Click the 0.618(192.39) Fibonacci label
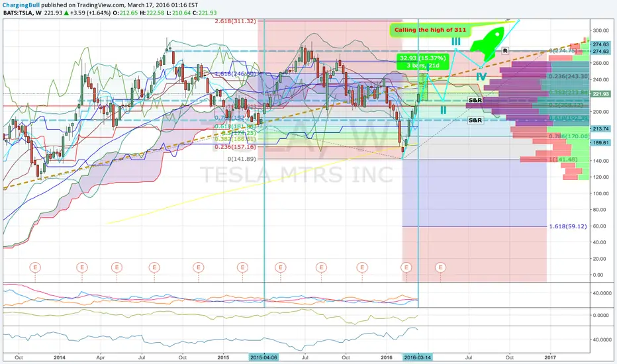617x364 pixels. tap(569, 118)
